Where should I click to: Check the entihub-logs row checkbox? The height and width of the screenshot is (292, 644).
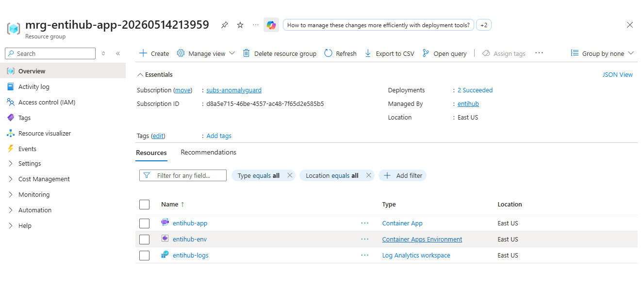point(144,255)
